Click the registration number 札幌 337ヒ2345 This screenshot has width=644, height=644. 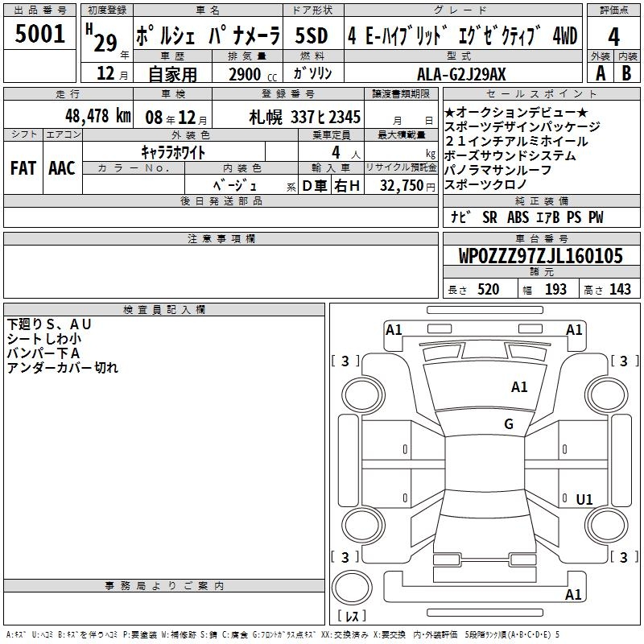305,117
